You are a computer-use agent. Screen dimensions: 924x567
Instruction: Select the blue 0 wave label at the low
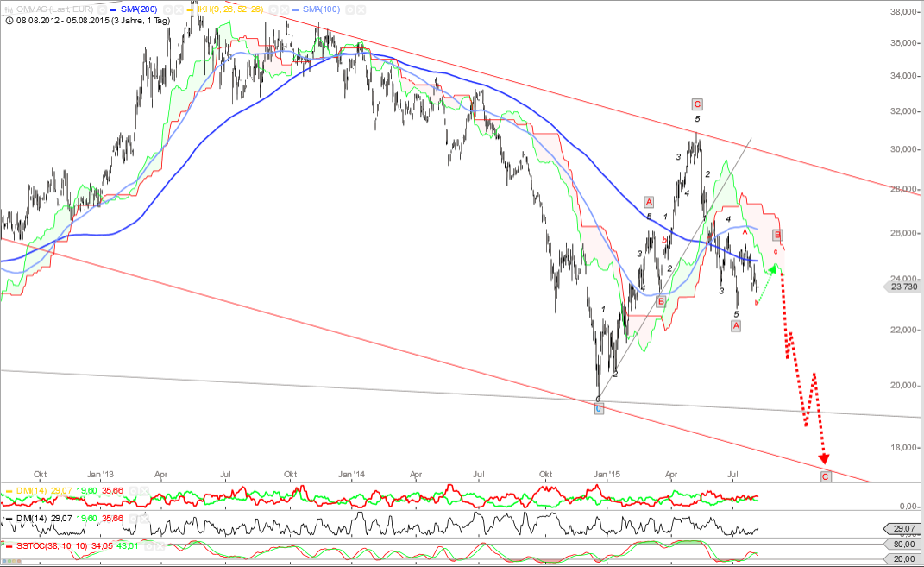point(599,409)
